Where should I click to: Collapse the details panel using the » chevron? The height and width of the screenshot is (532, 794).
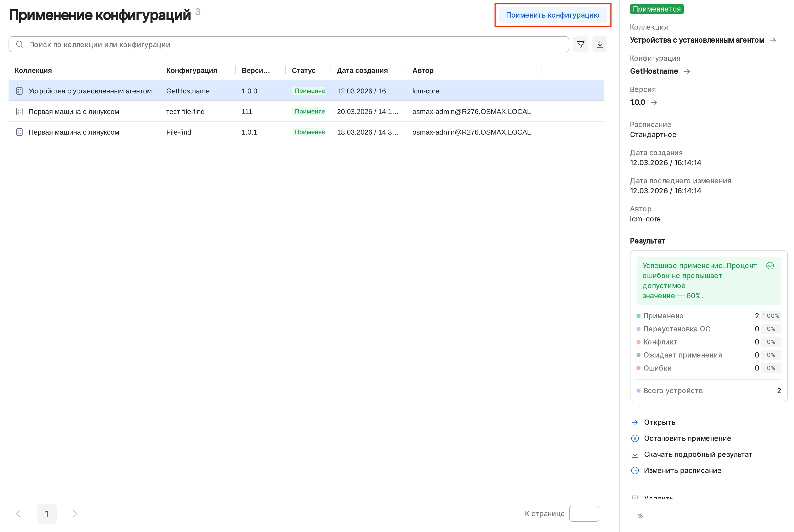coord(641,515)
